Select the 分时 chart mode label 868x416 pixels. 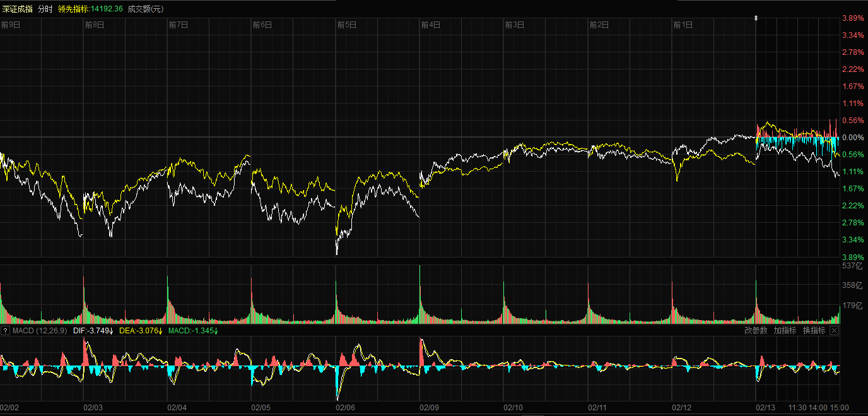[x=45, y=9]
